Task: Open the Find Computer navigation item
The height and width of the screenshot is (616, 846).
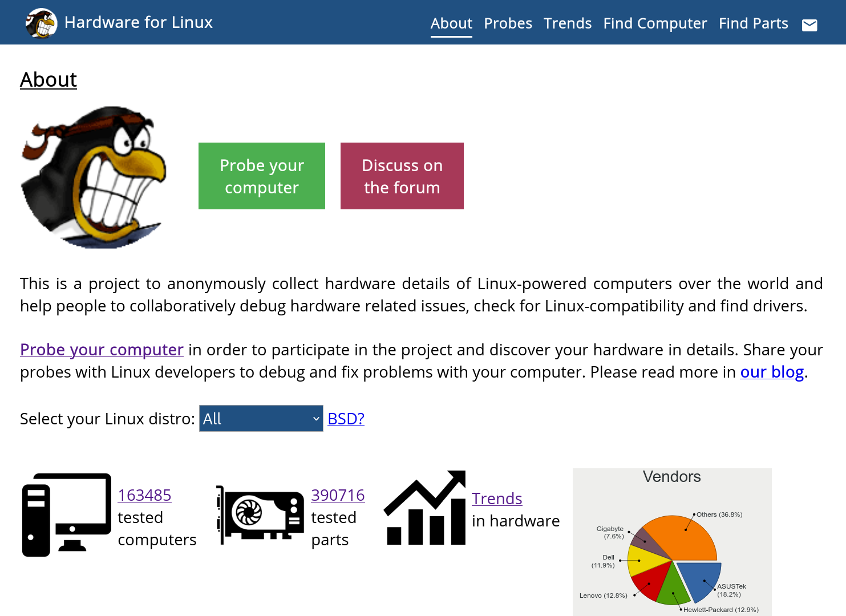Action: pos(655,23)
